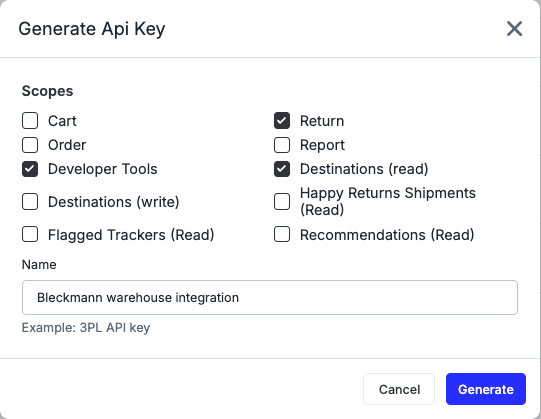The height and width of the screenshot is (419, 541).
Task: Uncheck the Developer Tools scope
Action: click(30, 169)
